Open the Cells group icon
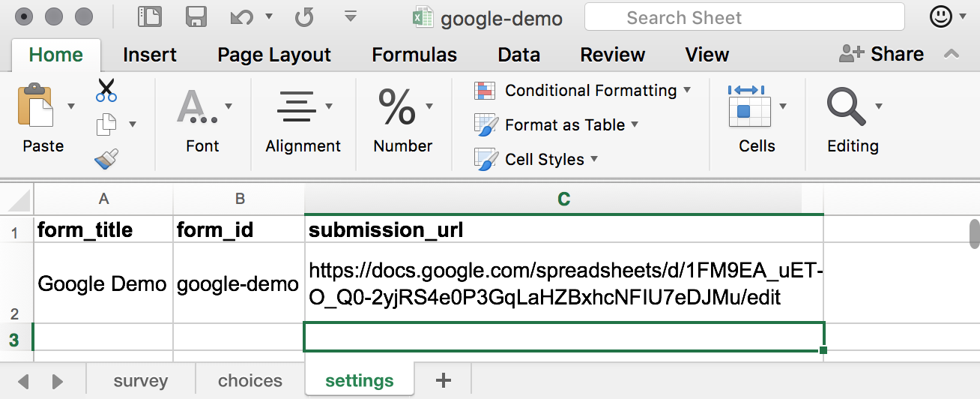Viewport: 980px width, 399px height. coord(750,106)
